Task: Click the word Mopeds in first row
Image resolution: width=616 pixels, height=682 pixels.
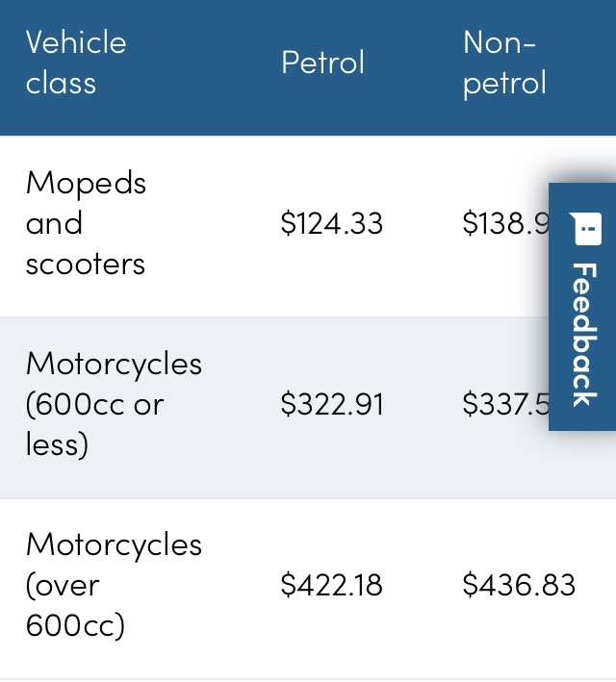Action: pos(86,183)
